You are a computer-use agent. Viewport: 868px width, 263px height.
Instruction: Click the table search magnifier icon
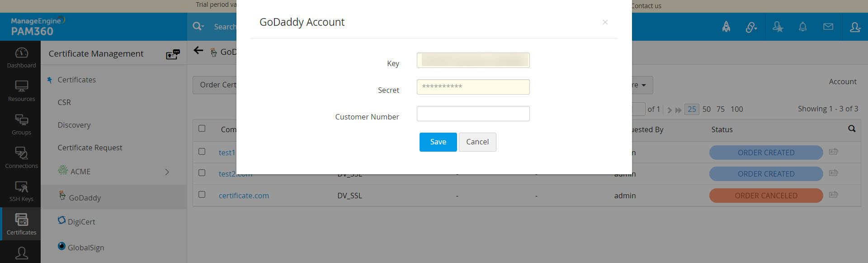[x=852, y=129]
